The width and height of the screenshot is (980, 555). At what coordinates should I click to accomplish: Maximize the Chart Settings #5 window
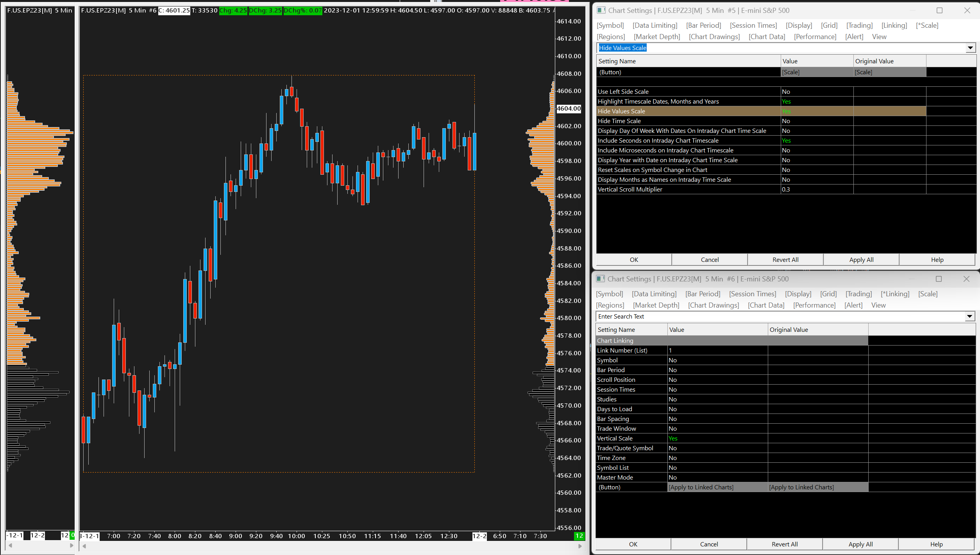point(939,11)
